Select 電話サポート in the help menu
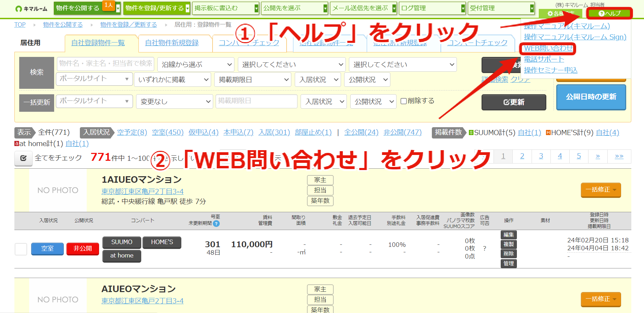 [544, 59]
